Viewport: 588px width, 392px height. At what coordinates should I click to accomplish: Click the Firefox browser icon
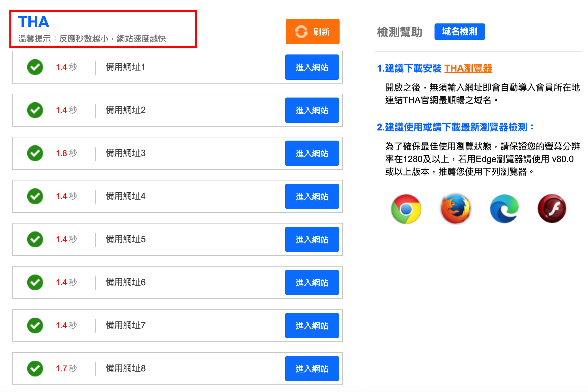coord(455,209)
